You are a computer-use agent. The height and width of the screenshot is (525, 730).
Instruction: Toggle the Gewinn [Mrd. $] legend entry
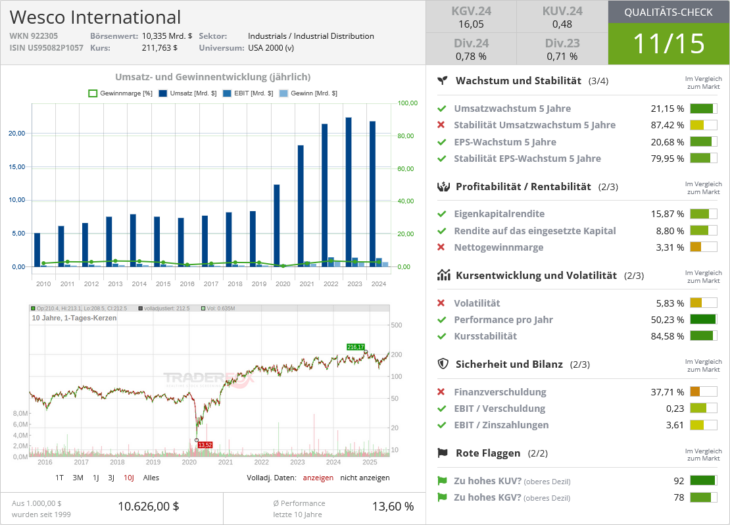(308, 94)
